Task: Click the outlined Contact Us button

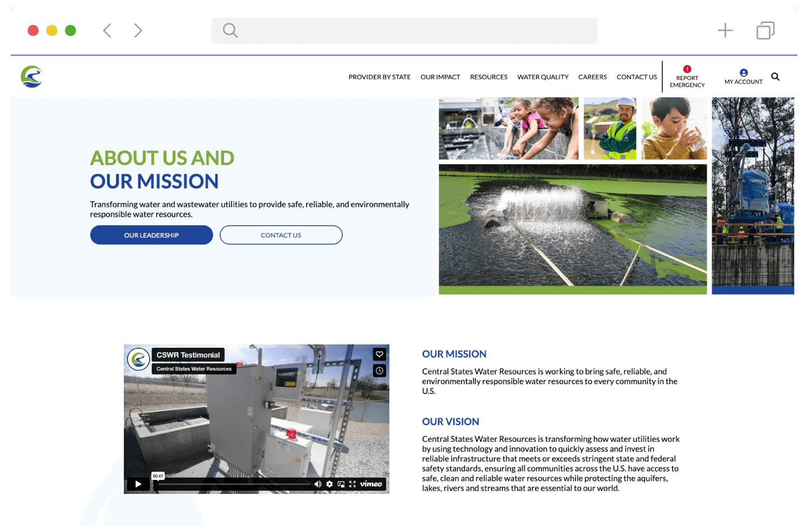Action: [281, 235]
